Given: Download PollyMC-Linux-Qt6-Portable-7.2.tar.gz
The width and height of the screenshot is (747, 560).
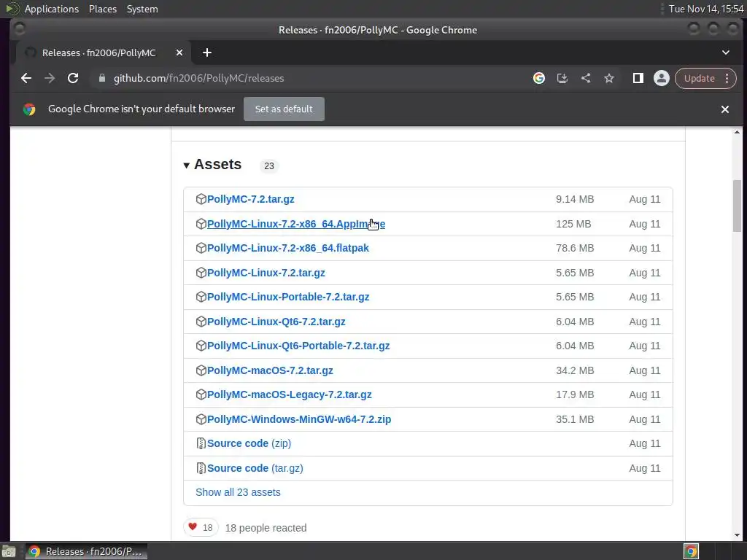Looking at the screenshot, I should (298, 346).
